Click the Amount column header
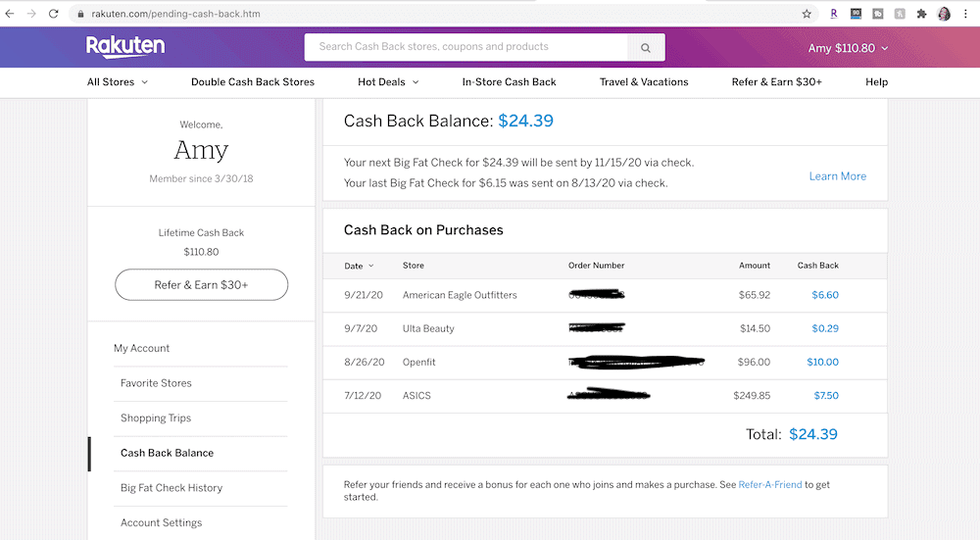The image size is (980, 540). click(x=755, y=266)
